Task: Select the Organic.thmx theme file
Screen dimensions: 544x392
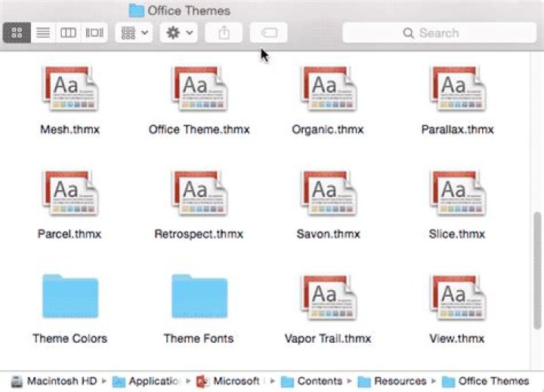Action: coord(328,91)
